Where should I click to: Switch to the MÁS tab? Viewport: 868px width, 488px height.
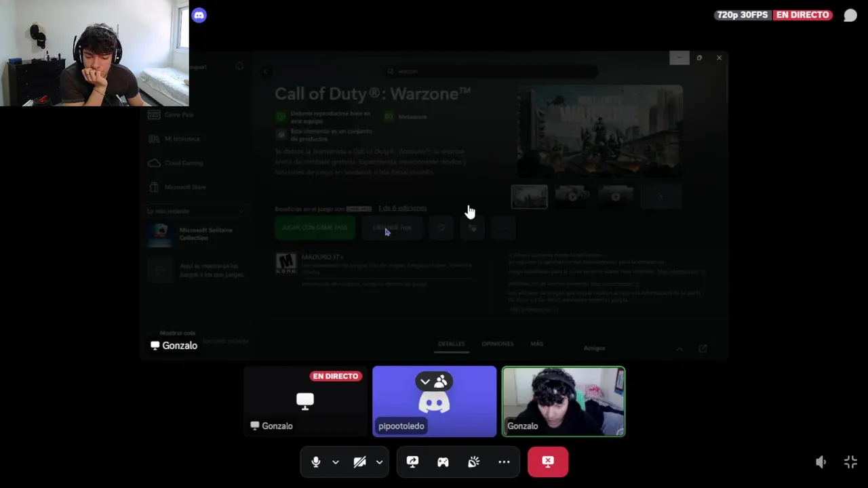coord(537,344)
